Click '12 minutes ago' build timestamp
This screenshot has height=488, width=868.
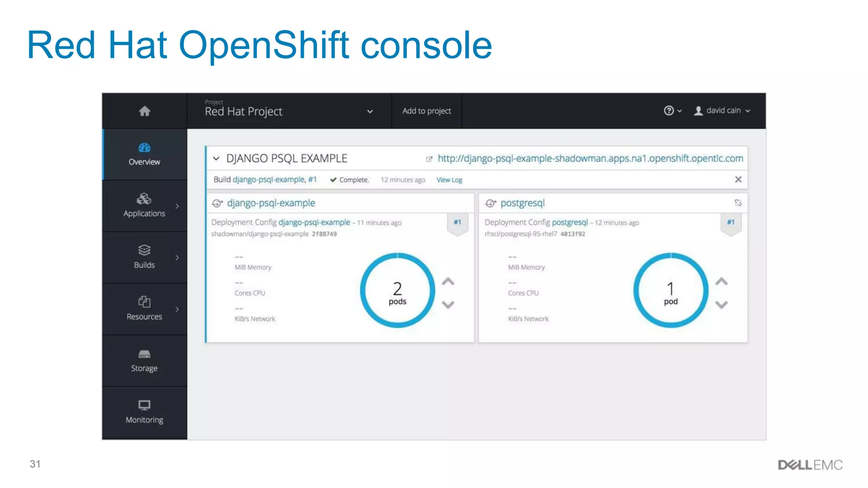point(403,180)
